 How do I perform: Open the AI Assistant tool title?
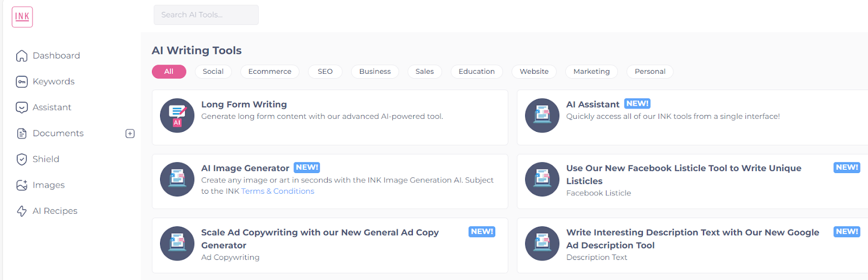pyautogui.click(x=593, y=104)
